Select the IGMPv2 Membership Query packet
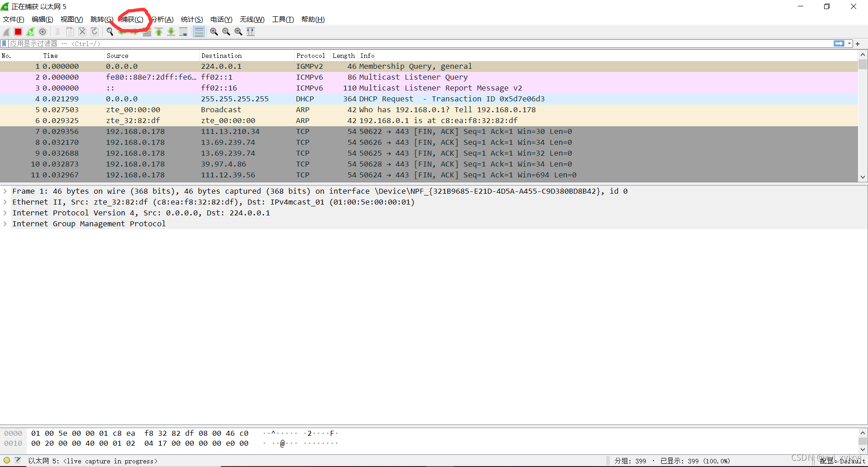868x467 pixels. click(x=429, y=66)
